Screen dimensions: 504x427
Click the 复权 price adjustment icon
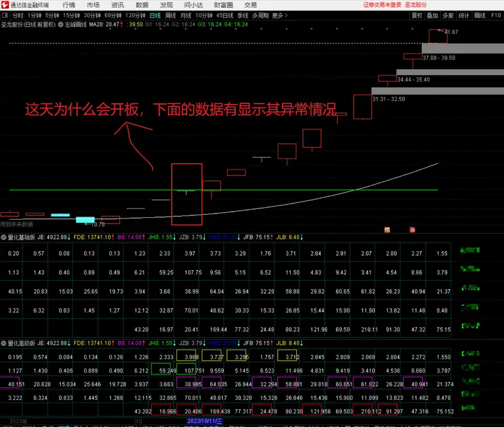[x=416, y=15]
